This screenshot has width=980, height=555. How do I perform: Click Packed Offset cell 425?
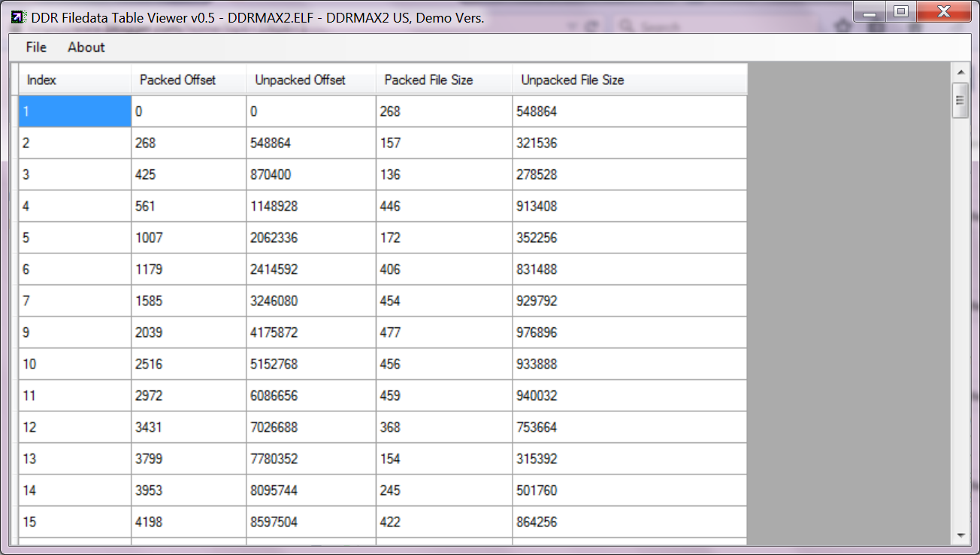tap(189, 174)
